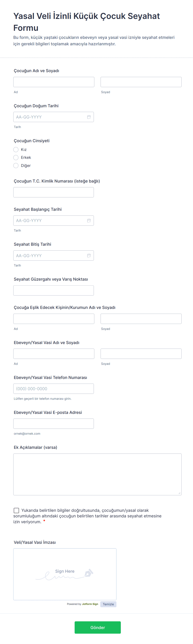This screenshot has height=644, width=193.
Task: Select the Kız radio option
Action: (x=16, y=149)
